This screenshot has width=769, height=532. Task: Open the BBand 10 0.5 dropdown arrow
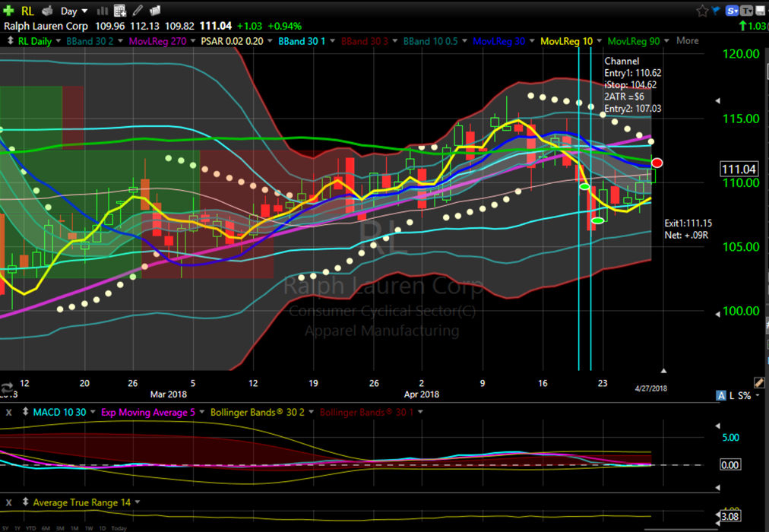(x=464, y=41)
